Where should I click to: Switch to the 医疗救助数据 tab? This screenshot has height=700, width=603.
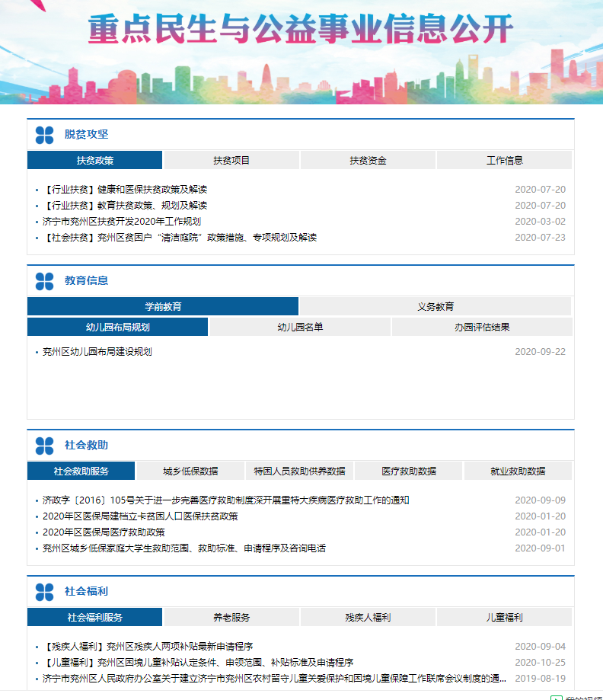(x=409, y=471)
